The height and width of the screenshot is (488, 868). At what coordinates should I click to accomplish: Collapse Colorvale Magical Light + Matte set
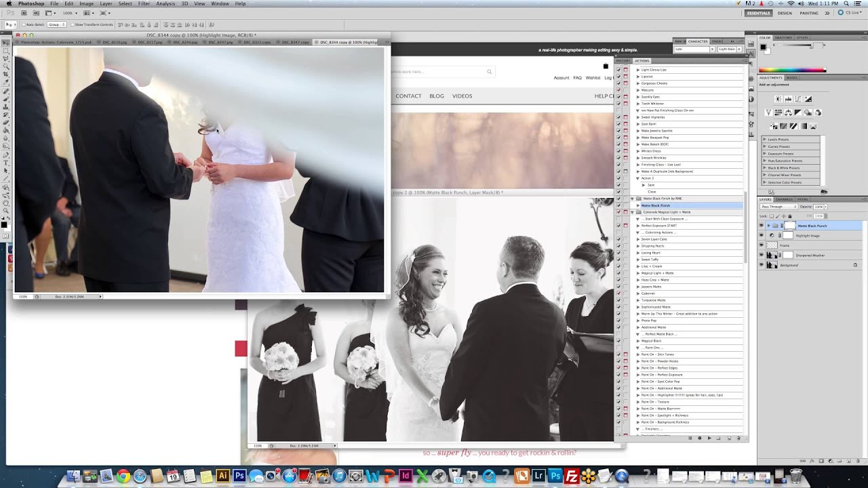pos(632,212)
